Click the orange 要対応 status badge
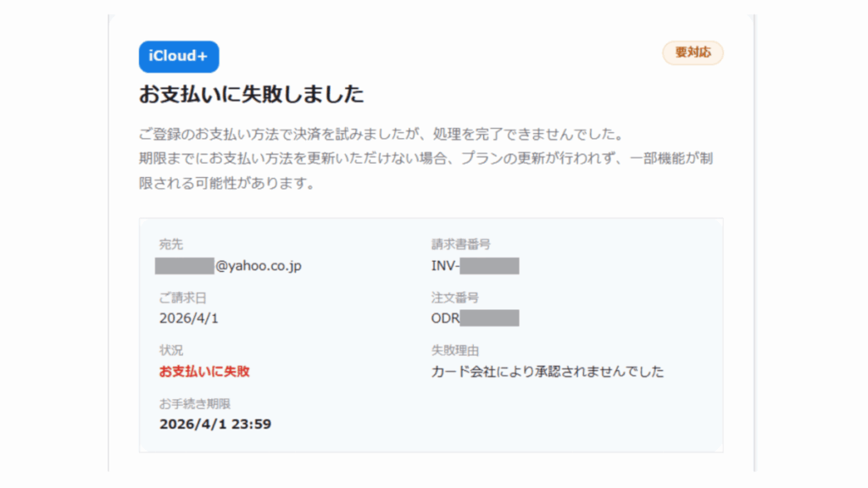The image size is (868, 488). (x=693, y=53)
